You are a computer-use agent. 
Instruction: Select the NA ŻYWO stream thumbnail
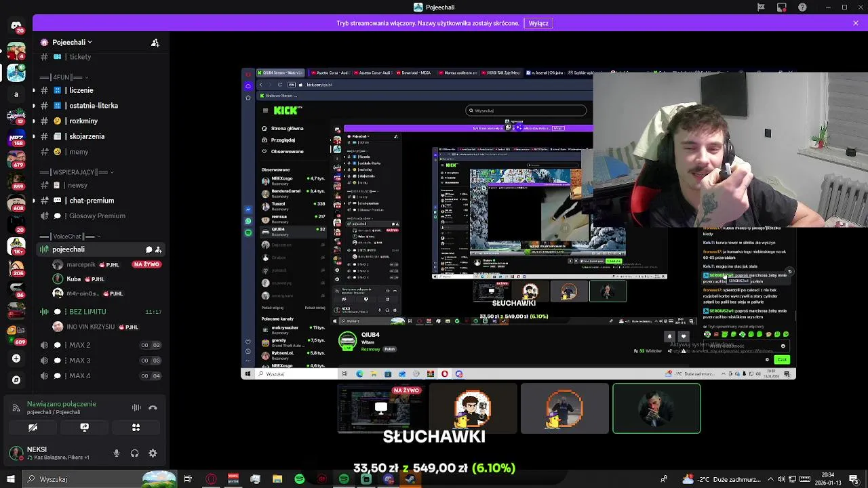(x=380, y=408)
